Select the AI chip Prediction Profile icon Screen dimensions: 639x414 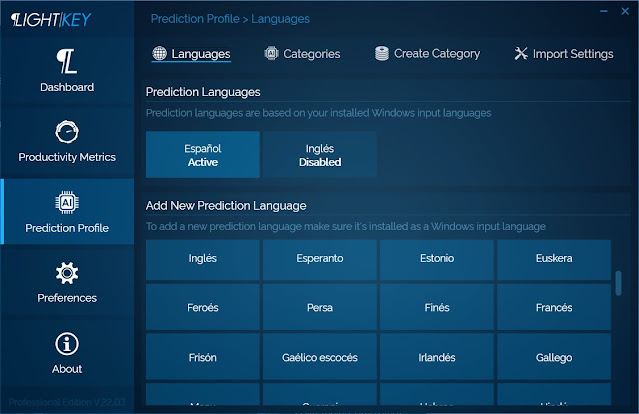coord(67,203)
